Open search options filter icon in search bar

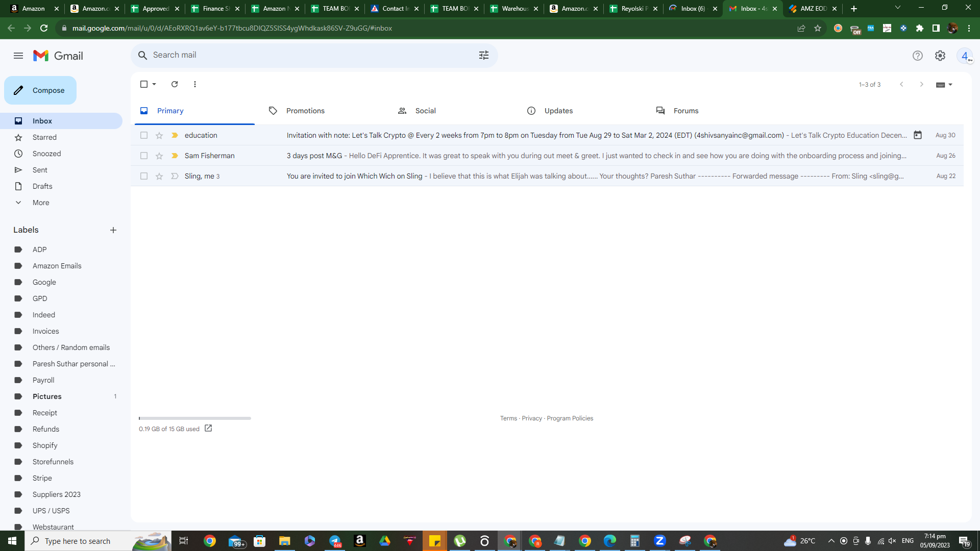(484, 55)
